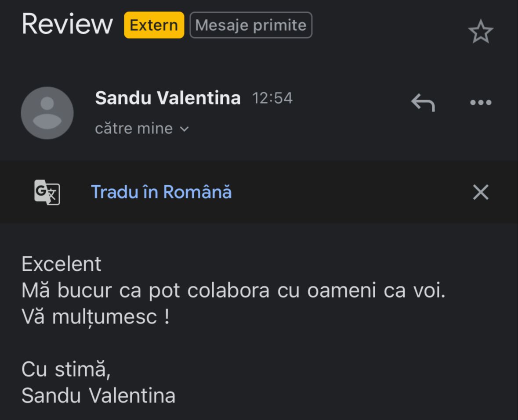
Task: Star this Review email
Action: tap(480, 32)
